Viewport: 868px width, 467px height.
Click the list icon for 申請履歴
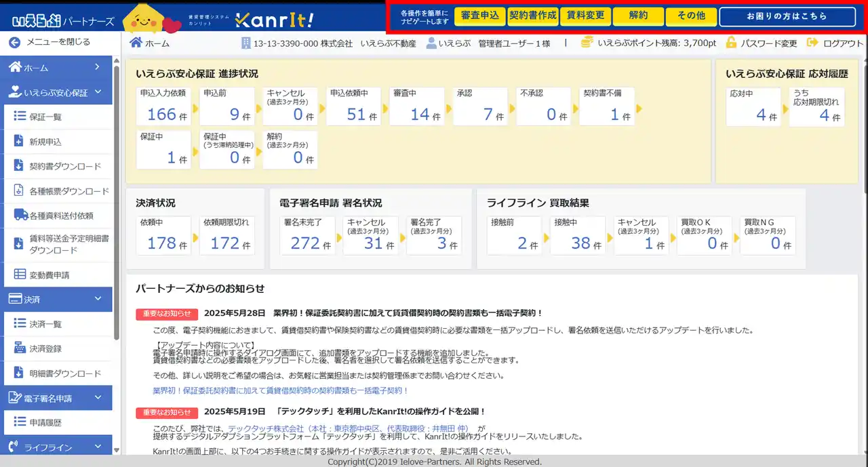(19, 422)
